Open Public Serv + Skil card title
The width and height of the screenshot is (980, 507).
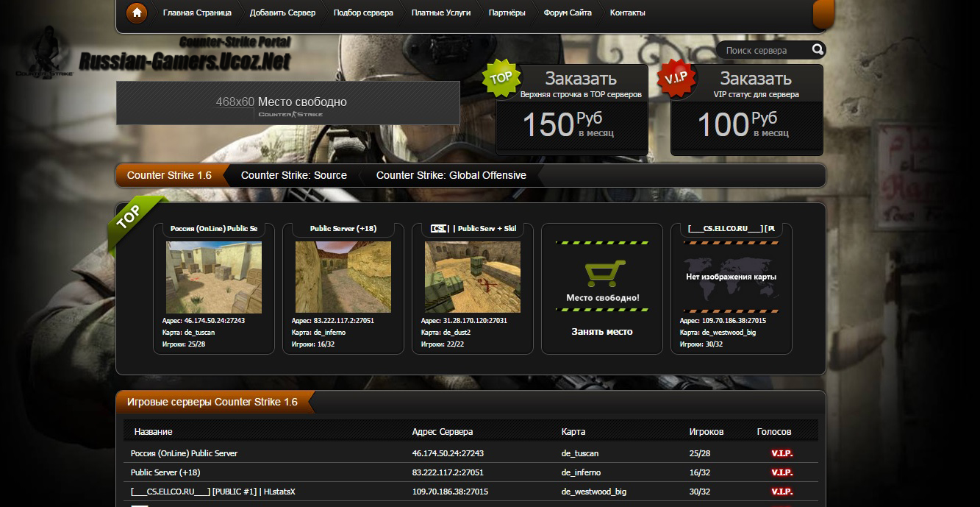[473, 229]
